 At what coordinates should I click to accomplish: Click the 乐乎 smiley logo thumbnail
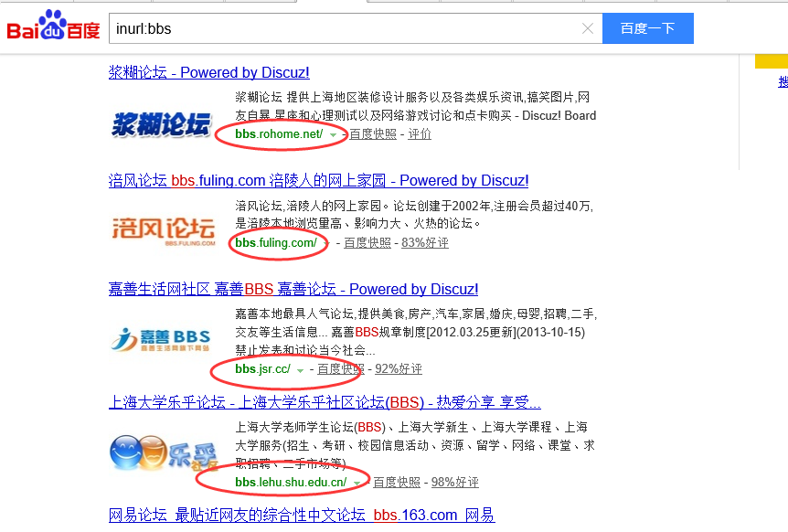[x=161, y=452]
